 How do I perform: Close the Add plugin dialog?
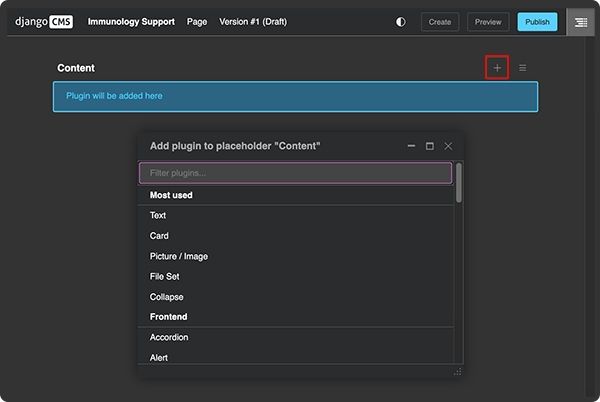coord(448,146)
